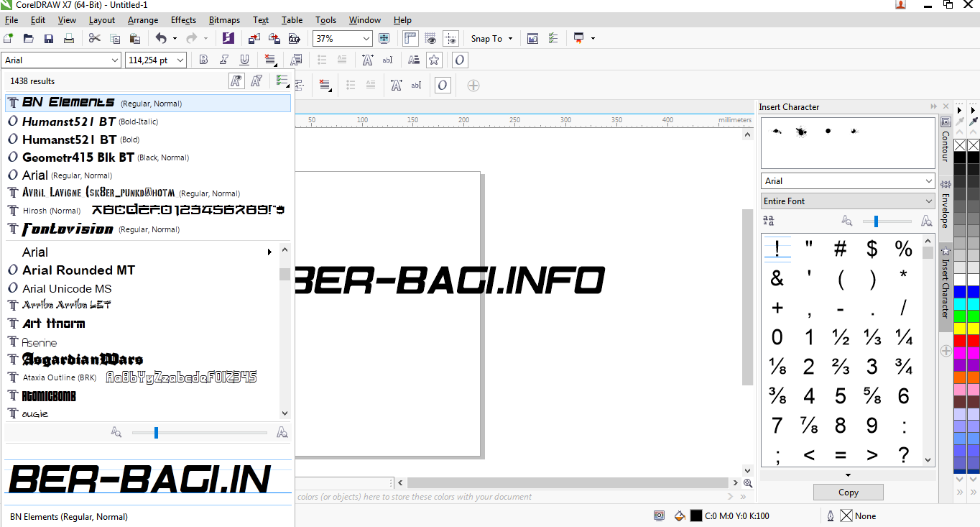
Task: Open the Undo history dropdown arrow
Action: tap(175, 39)
